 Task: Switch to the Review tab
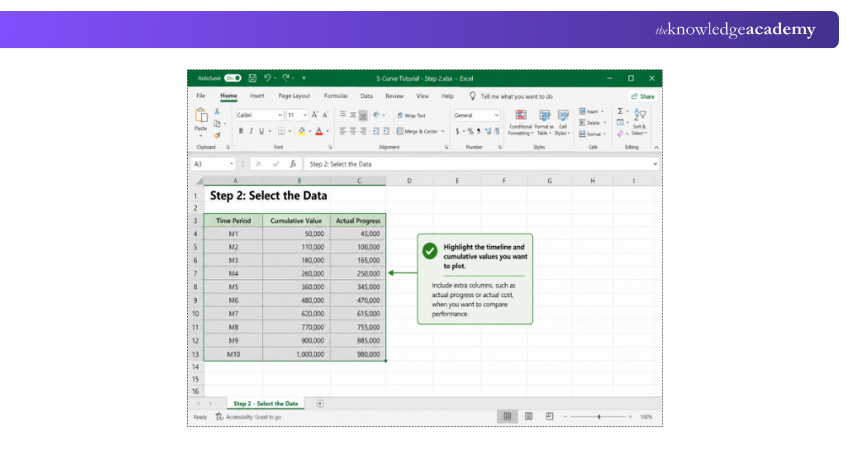click(x=395, y=96)
